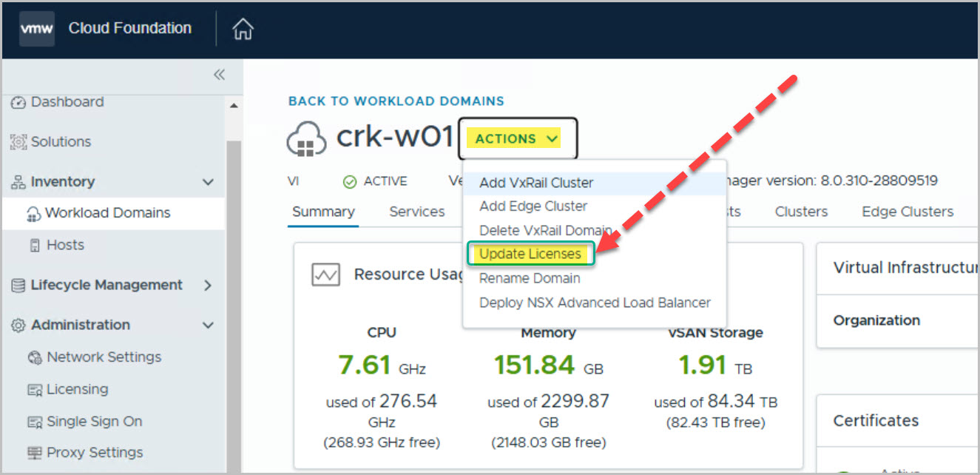Switch to the Edge Clusters tab

(x=907, y=212)
